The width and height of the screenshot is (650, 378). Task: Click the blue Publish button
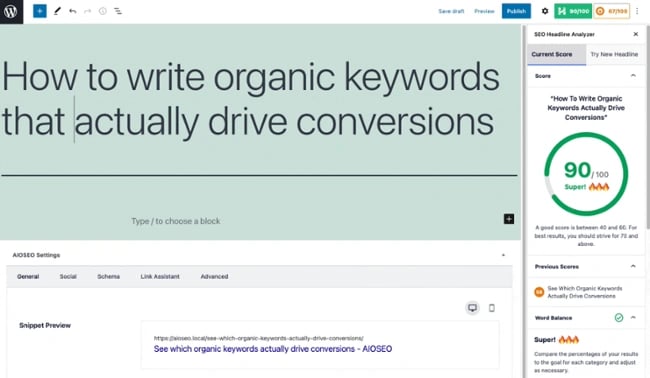pos(516,11)
